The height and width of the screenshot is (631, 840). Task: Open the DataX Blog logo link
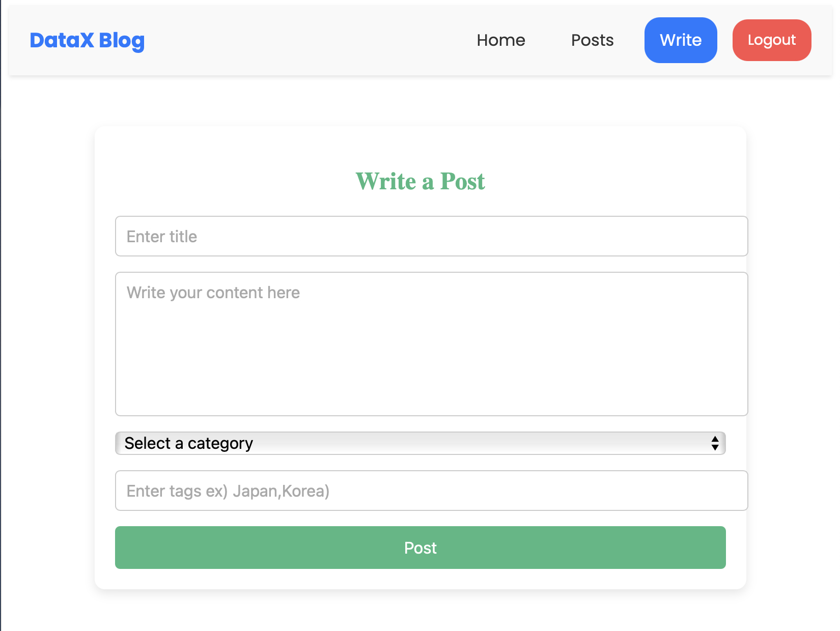(87, 40)
